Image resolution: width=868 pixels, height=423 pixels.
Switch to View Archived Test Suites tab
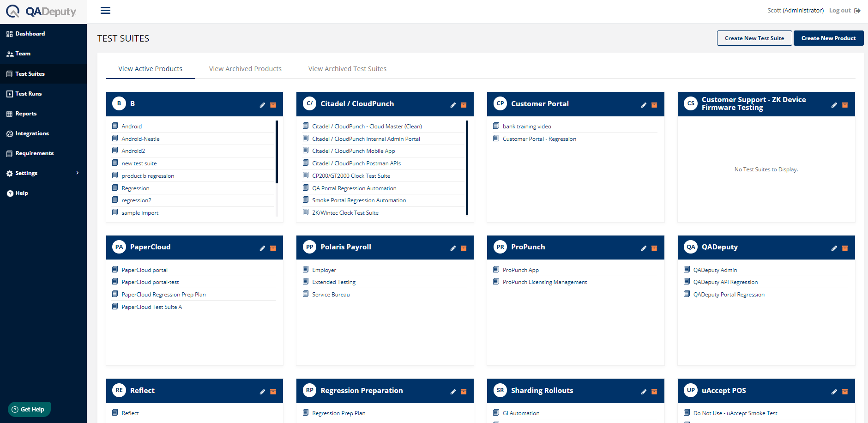(347, 69)
